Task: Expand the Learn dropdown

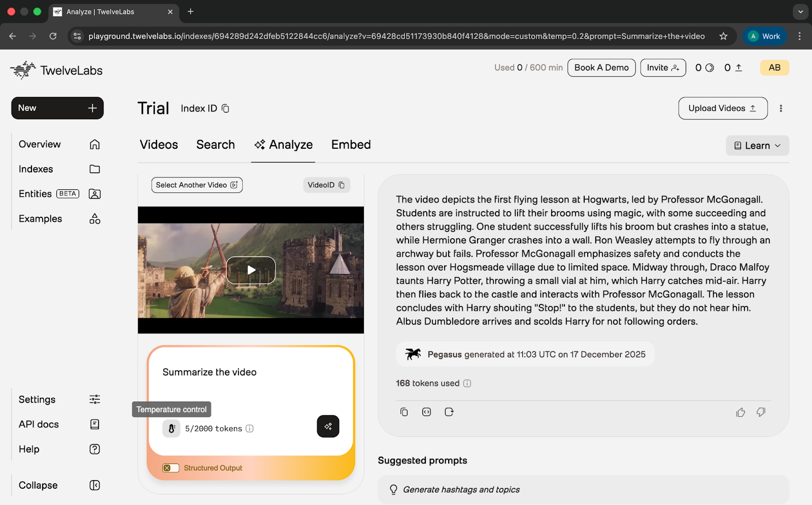Action: pos(757,146)
